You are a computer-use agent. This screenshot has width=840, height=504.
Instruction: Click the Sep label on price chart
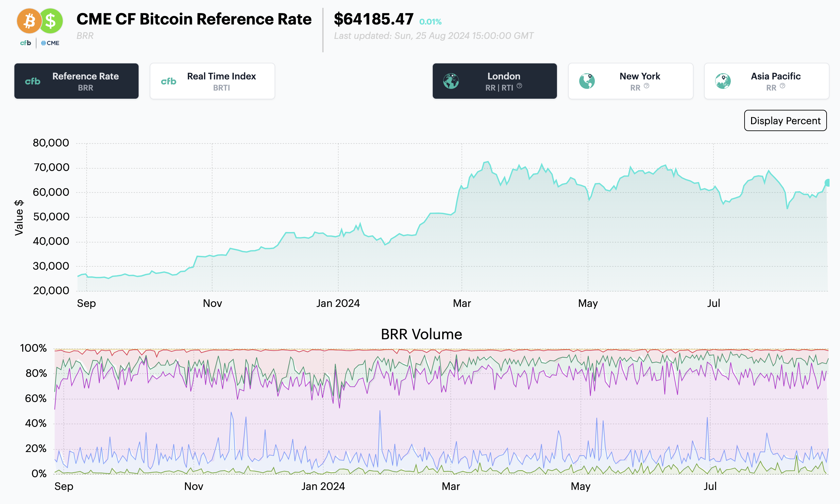click(x=87, y=303)
